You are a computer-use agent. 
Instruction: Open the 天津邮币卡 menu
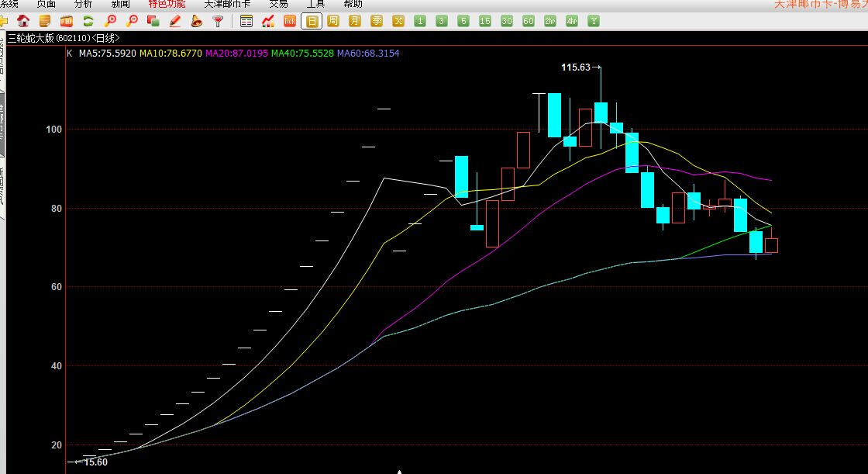pyautogui.click(x=227, y=4)
